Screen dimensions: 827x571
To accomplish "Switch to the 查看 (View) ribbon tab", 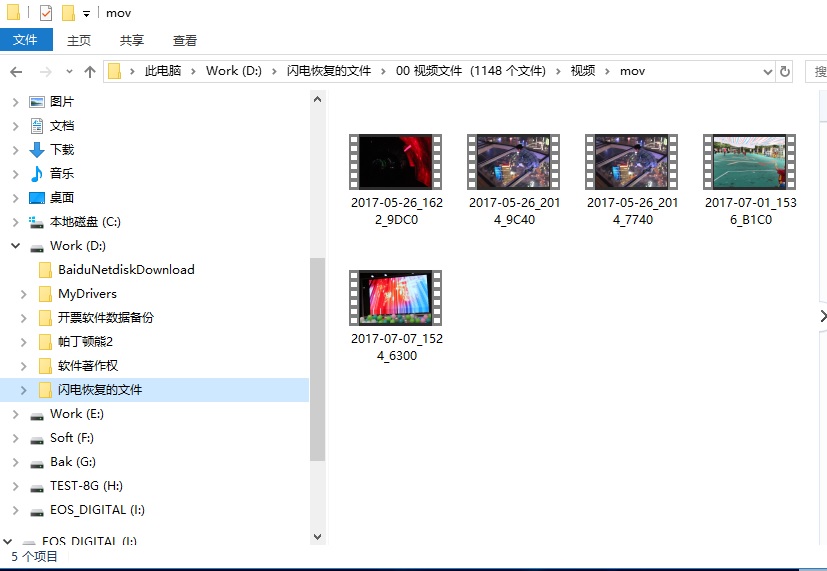I will 185,40.
